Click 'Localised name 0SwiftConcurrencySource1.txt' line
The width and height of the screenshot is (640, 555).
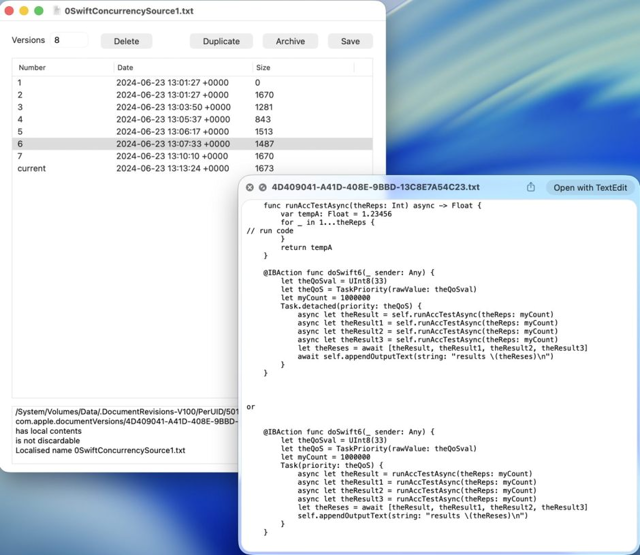pos(100,451)
